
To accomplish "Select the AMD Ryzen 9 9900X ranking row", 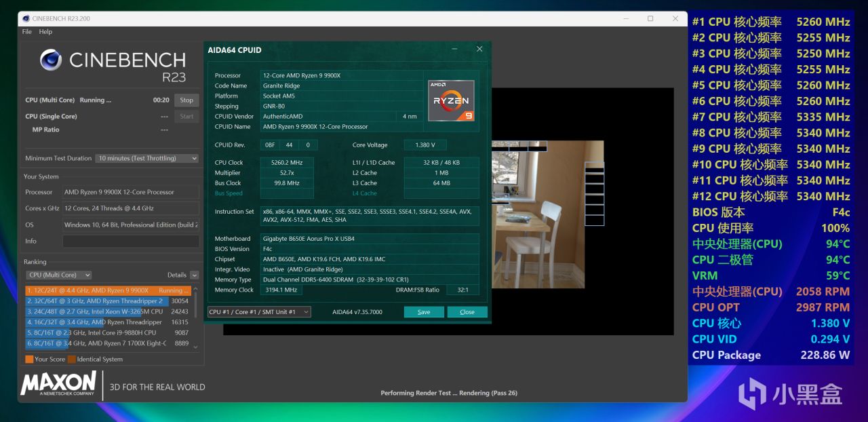I will pos(108,290).
